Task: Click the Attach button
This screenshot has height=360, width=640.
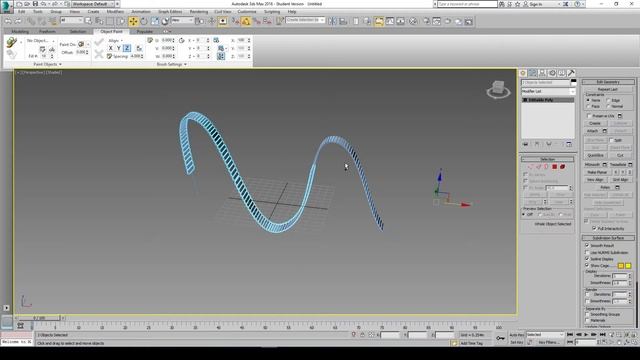Action: [592, 131]
